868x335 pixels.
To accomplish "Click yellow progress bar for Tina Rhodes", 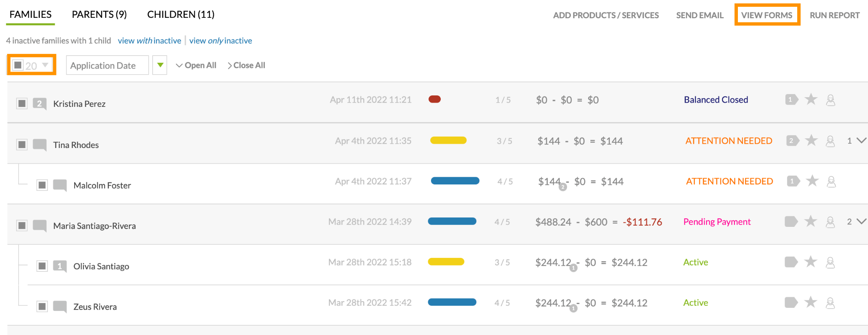I will (448, 140).
